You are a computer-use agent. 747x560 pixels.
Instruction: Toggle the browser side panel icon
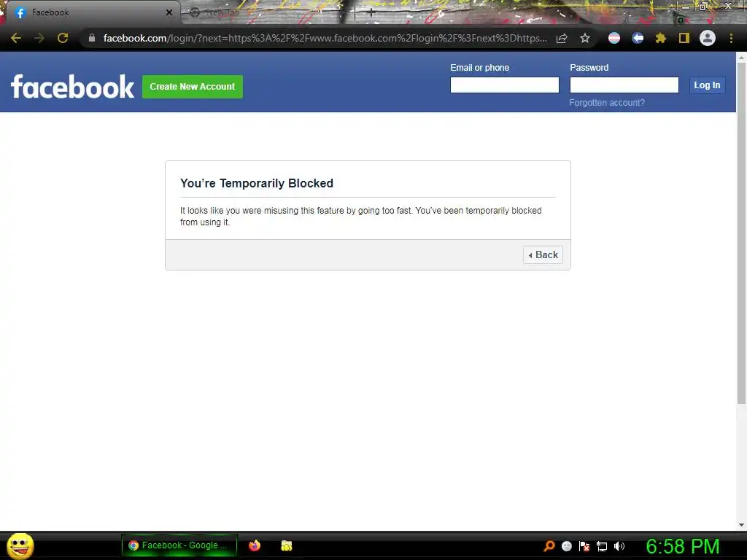tap(684, 38)
